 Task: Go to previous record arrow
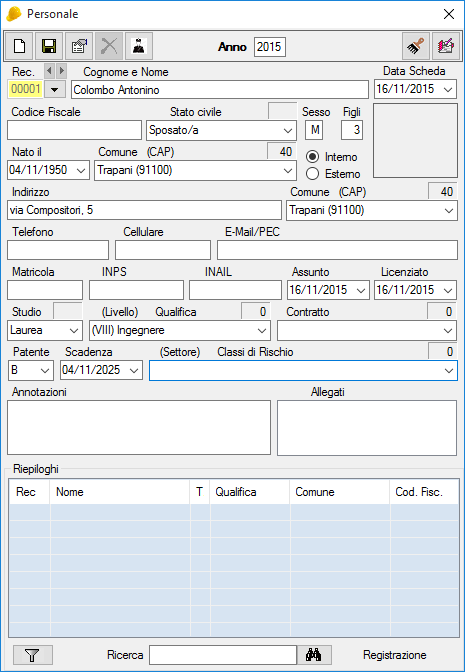[x=50, y=70]
